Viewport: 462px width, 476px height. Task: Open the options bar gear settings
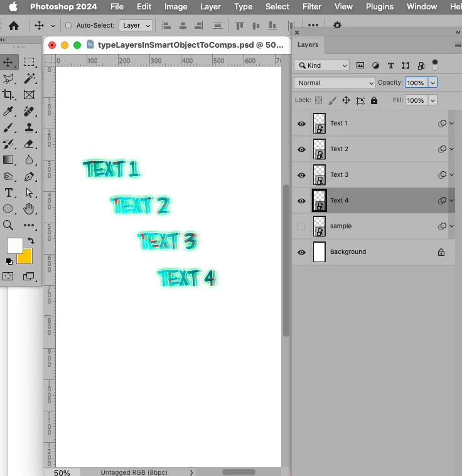pyautogui.click(x=337, y=25)
